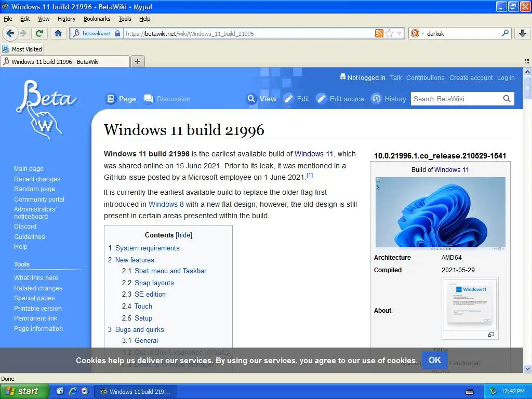Open the Windows 11 desktop screenshot thumbnail
Viewport: 532px width, 399px height.
tap(441, 214)
